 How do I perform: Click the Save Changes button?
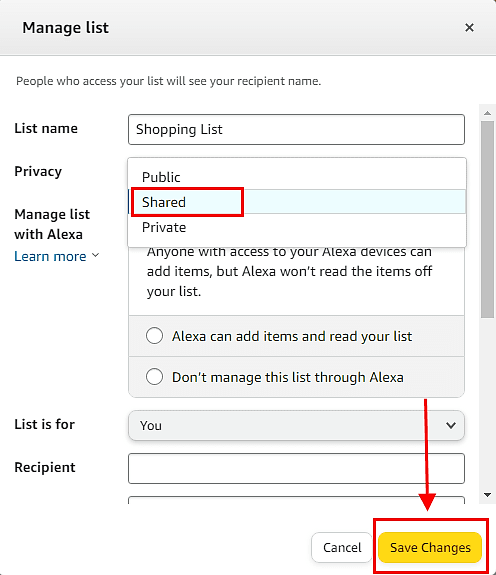[x=430, y=547]
